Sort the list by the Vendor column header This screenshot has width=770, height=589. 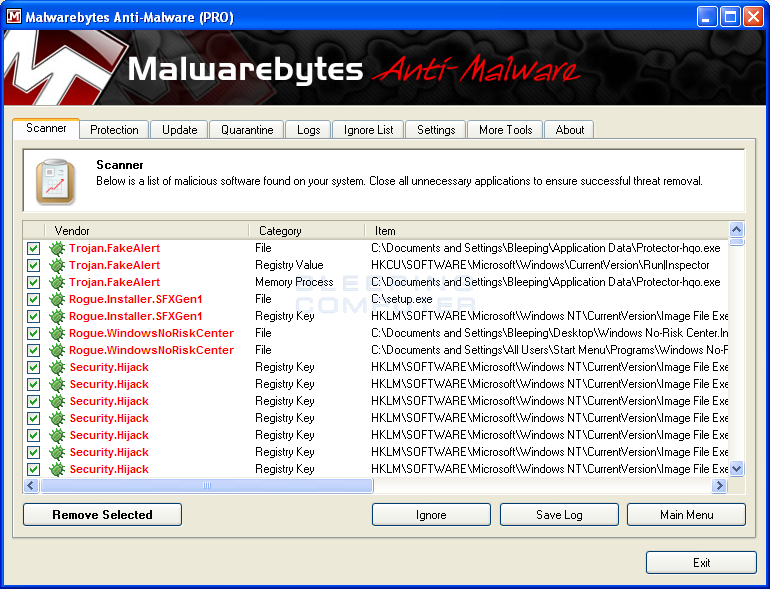(146, 230)
